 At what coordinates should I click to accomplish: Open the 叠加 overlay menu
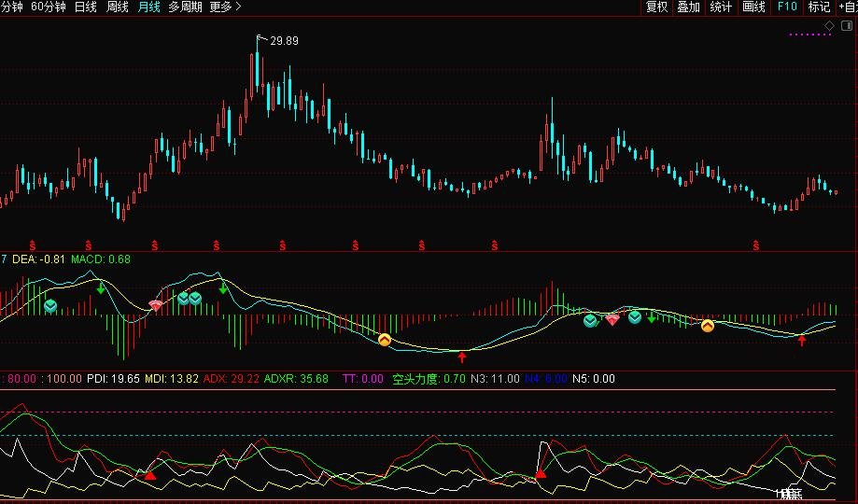688,7
